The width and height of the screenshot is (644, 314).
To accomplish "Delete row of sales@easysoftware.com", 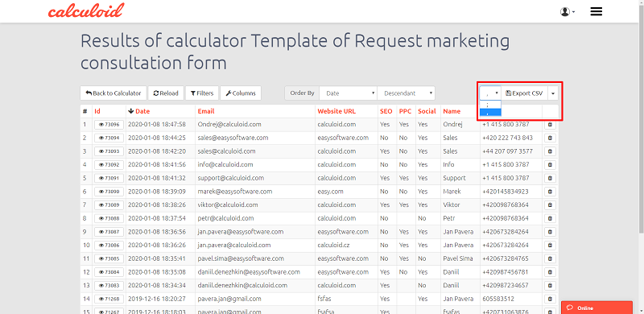I will (x=550, y=138).
